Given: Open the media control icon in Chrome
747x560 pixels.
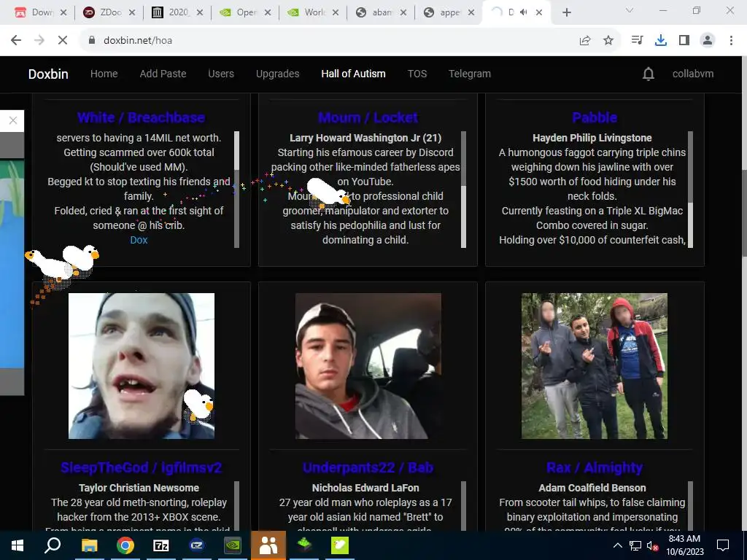Looking at the screenshot, I should pos(637,41).
